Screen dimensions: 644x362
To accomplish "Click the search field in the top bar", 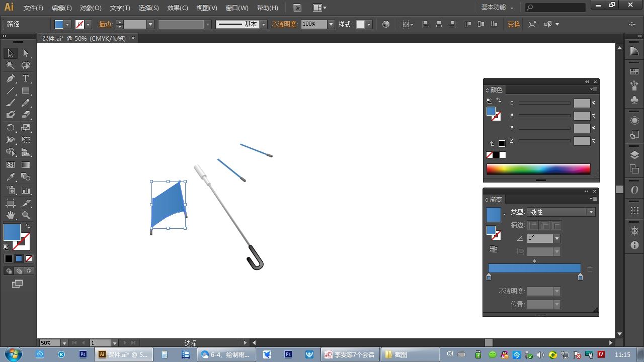I will point(555,8).
